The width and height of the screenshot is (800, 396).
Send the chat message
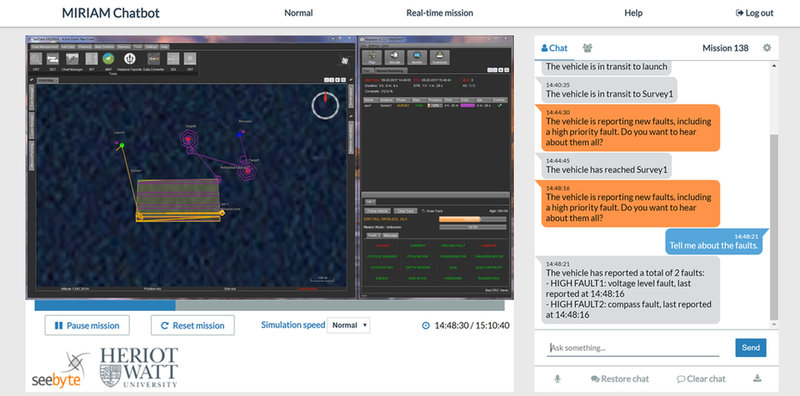(x=751, y=348)
